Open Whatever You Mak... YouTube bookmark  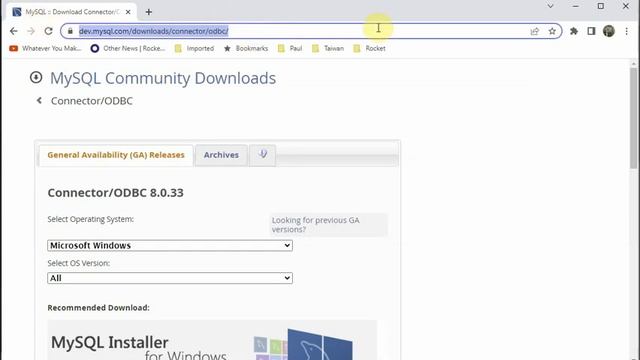[x=45, y=48]
